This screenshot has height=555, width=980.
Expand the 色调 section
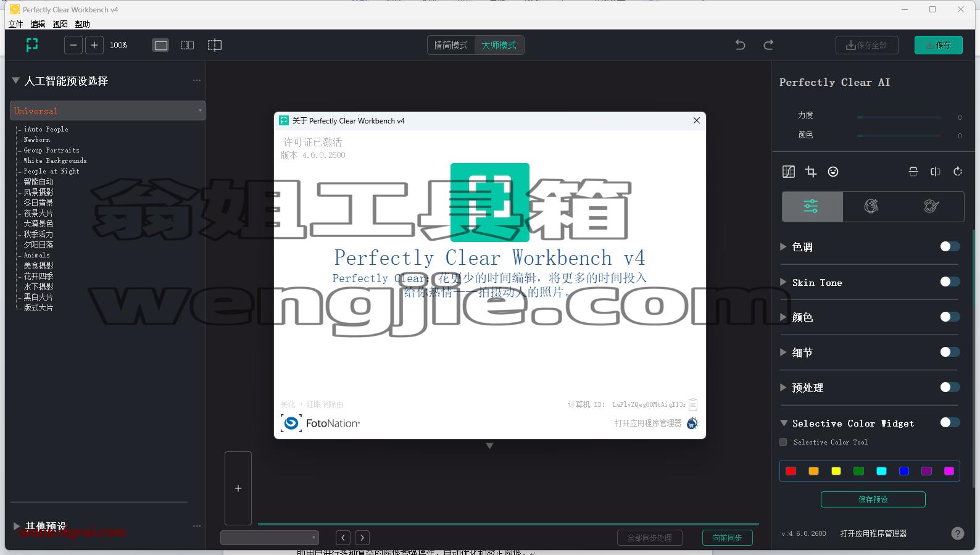pyautogui.click(x=783, y=246)
